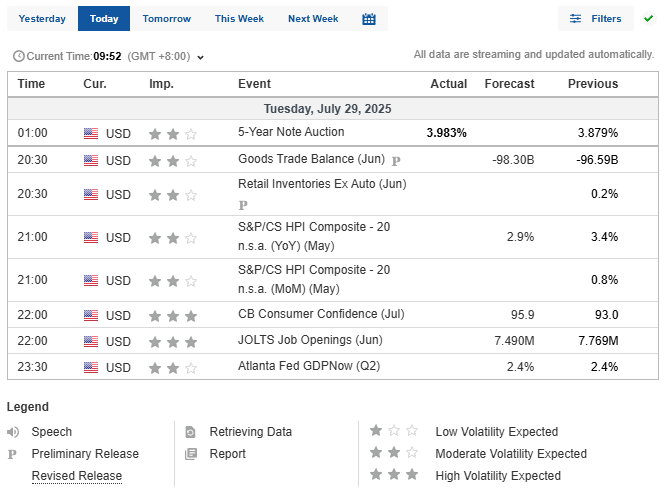Click the clock icon beside Current Time
The image size is (668, 504).
click(x=18, y=56)
